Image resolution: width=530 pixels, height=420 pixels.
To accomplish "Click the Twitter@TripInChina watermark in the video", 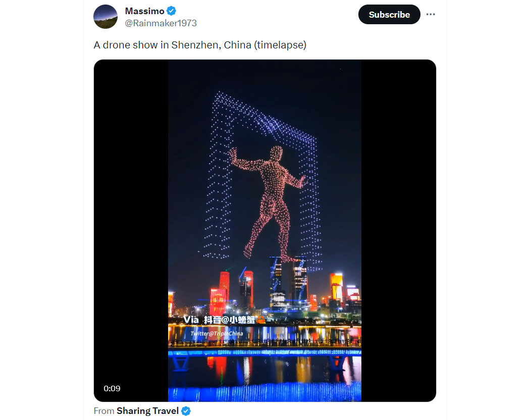I will click(217, 334).
